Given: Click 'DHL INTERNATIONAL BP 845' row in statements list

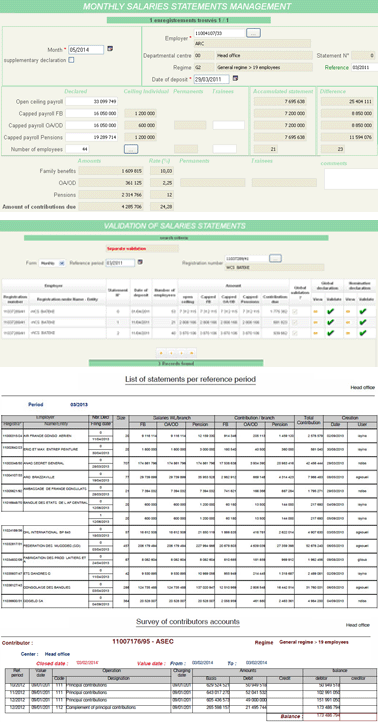Looking at the screenshot, I should coord(189,532).
